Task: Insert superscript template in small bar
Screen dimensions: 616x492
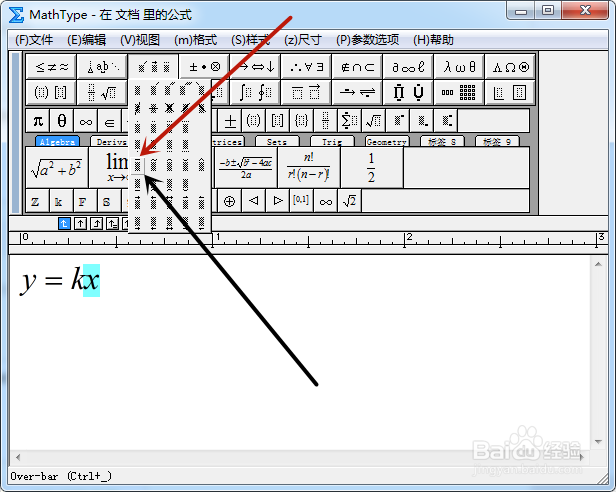Action: pyautogui.click(x=398, y=121)
